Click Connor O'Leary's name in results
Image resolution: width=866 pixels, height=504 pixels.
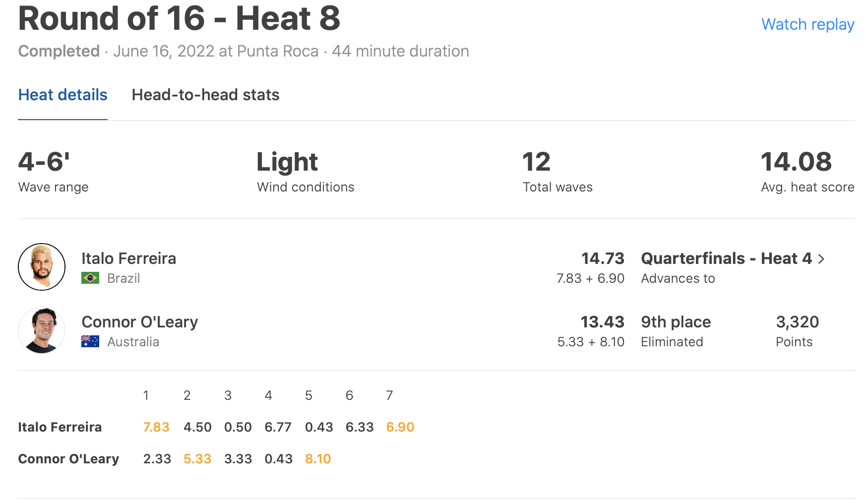pyautogui.click(x=139, y=322)
